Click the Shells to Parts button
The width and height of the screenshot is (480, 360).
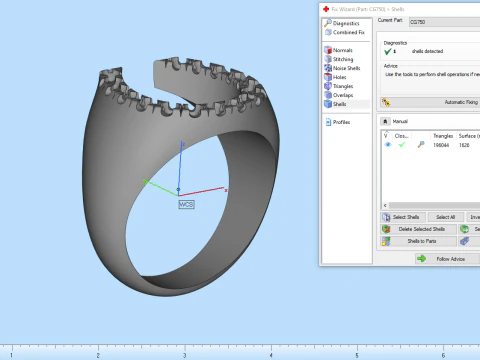point(419,241)
